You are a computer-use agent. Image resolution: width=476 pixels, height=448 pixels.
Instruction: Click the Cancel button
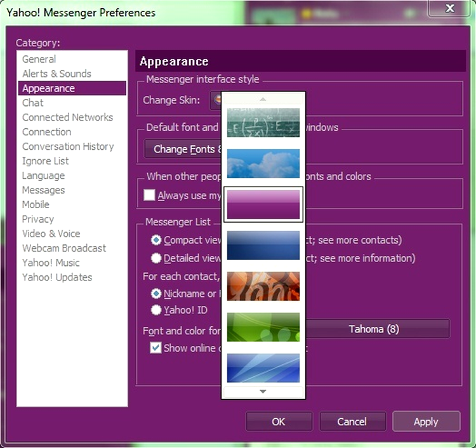point(352,421)
